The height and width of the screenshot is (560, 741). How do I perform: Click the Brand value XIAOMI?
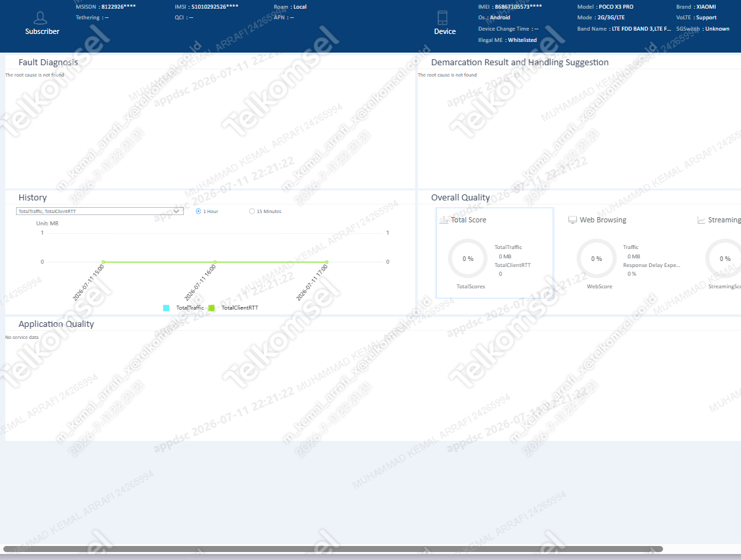706,7
